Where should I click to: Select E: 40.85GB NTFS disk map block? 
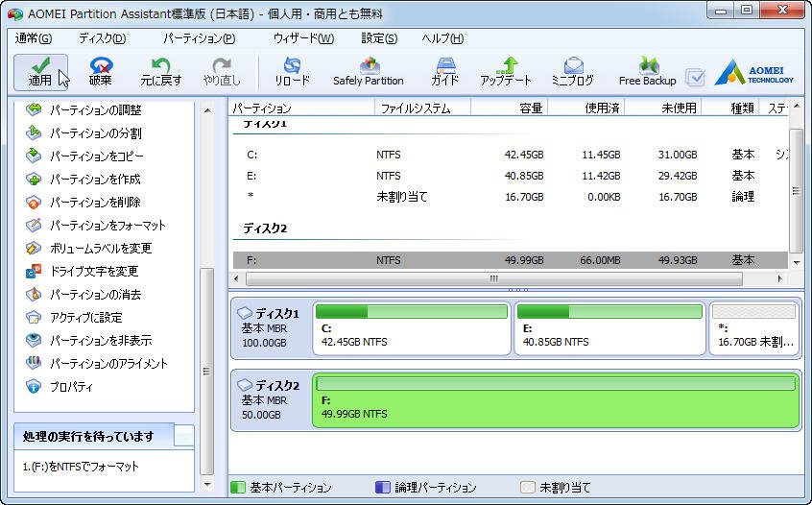[x=609, y=328]
